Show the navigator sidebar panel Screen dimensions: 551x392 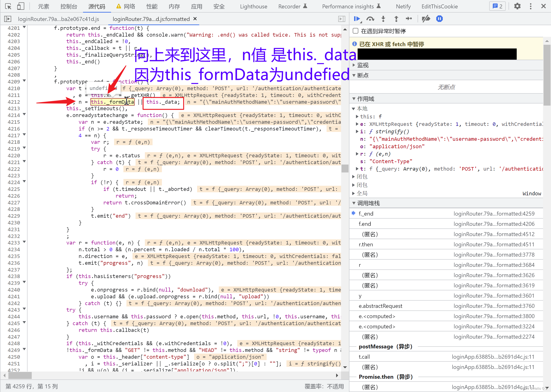tap(7, 19)
